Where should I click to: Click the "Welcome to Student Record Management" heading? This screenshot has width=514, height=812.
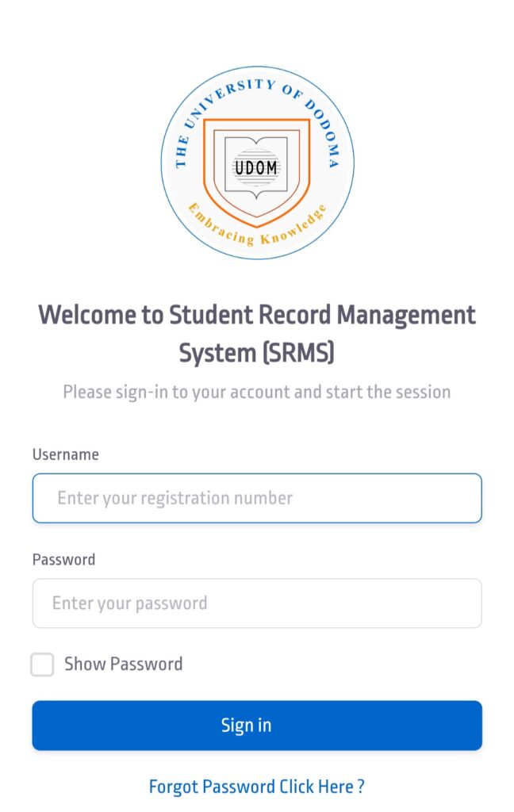257,315
